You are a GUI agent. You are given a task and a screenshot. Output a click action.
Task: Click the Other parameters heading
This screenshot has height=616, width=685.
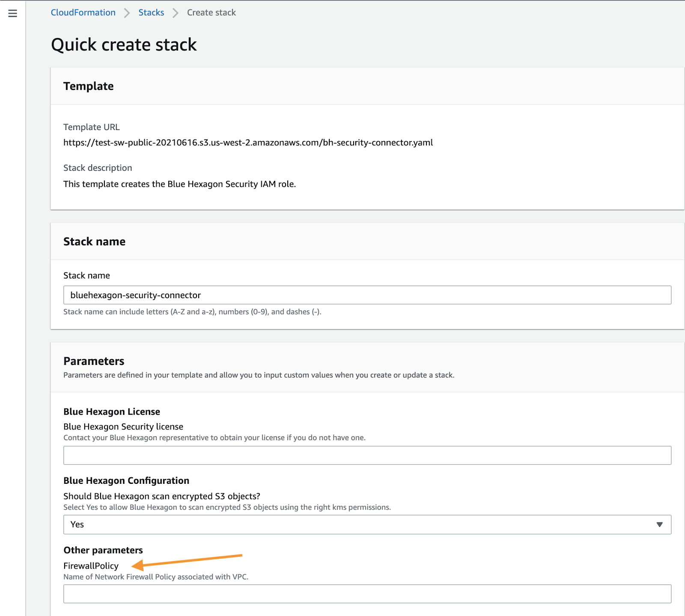point(103,550)
